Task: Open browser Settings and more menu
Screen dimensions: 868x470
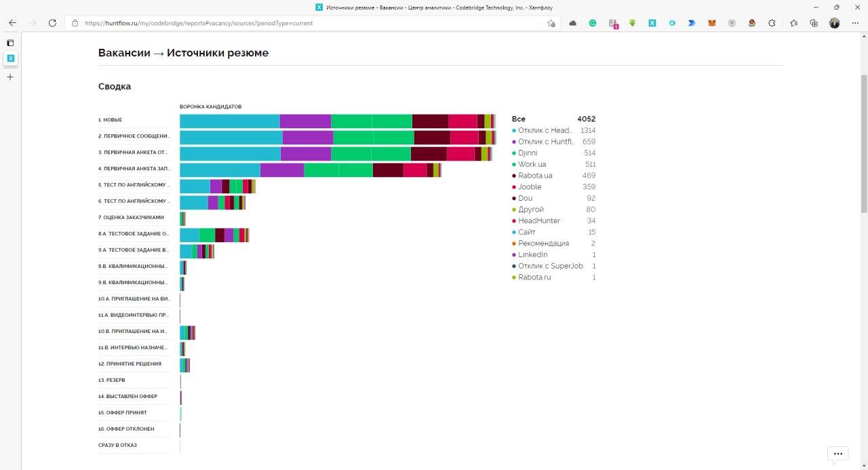Action: point(854,23)
